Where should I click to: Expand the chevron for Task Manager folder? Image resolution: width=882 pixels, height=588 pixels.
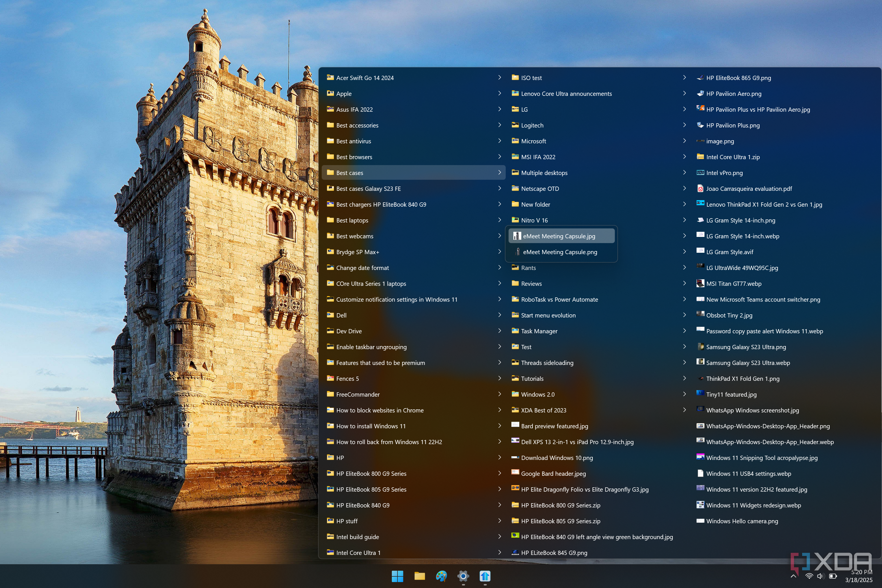(x=684, y=331)
